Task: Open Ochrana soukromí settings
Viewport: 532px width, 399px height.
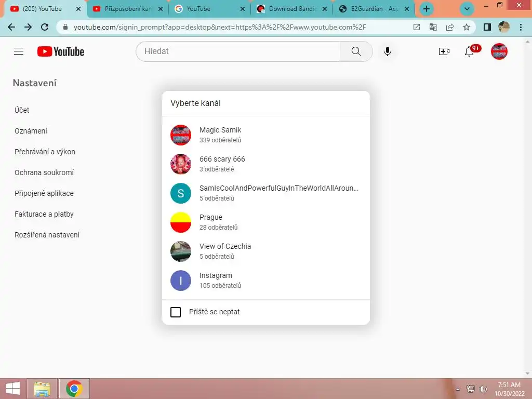Action: (x=44, y=172)
